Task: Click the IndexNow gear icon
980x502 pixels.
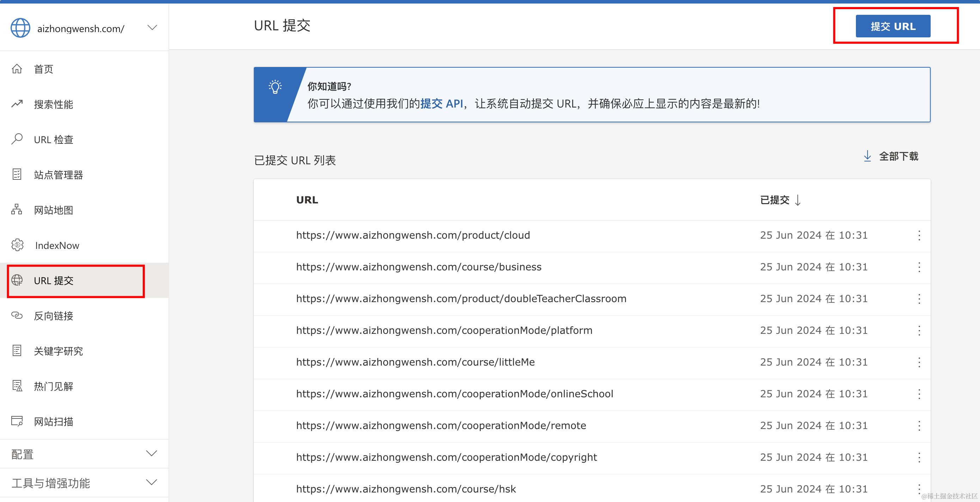Action: 18,245
